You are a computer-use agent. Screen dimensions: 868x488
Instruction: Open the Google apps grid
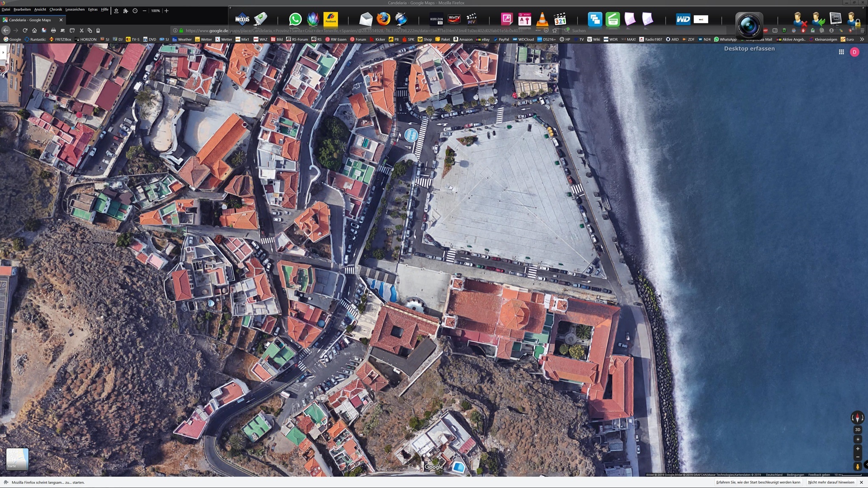841,52
